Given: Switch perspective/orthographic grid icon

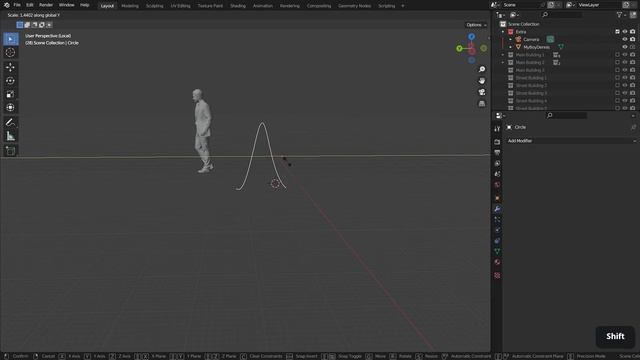Looking at the screenshot, I should pos(482,104).
